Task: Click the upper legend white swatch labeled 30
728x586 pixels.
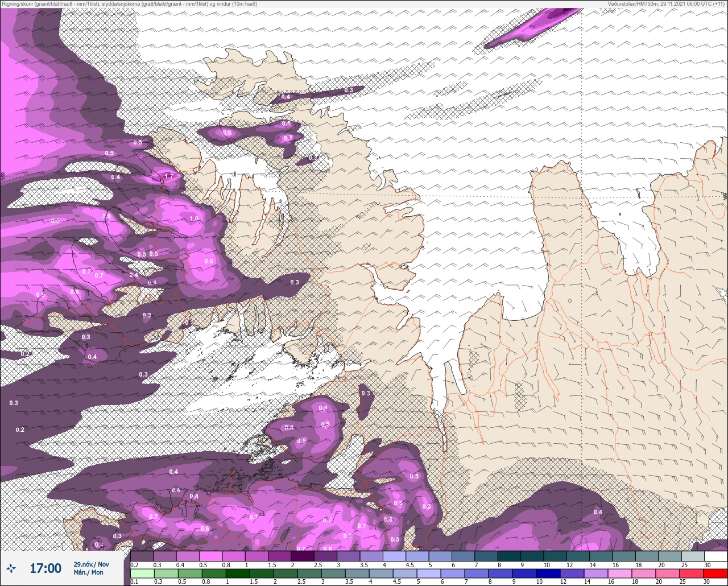Action: click(x=715, y=556)
